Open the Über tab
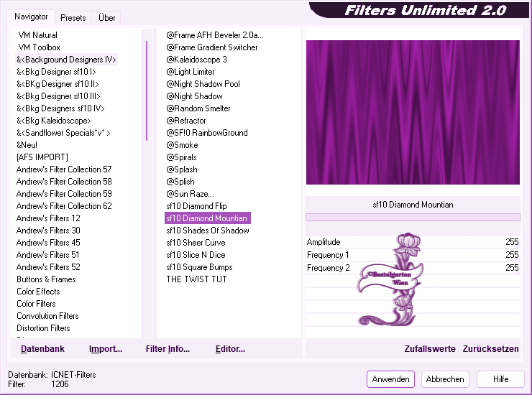This screenshot has width=532, height=395. coord(106,18)
